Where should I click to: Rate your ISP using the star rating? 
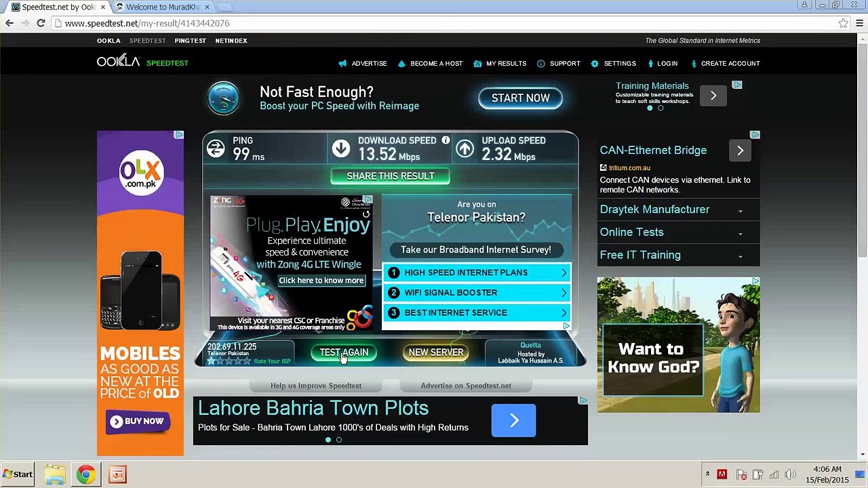[229, 361]
